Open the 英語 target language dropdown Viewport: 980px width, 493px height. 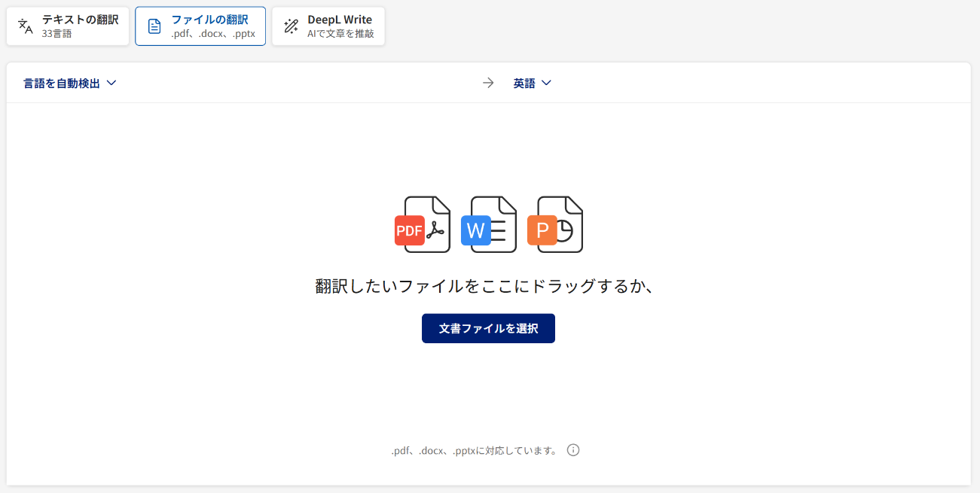click(533, 84)
